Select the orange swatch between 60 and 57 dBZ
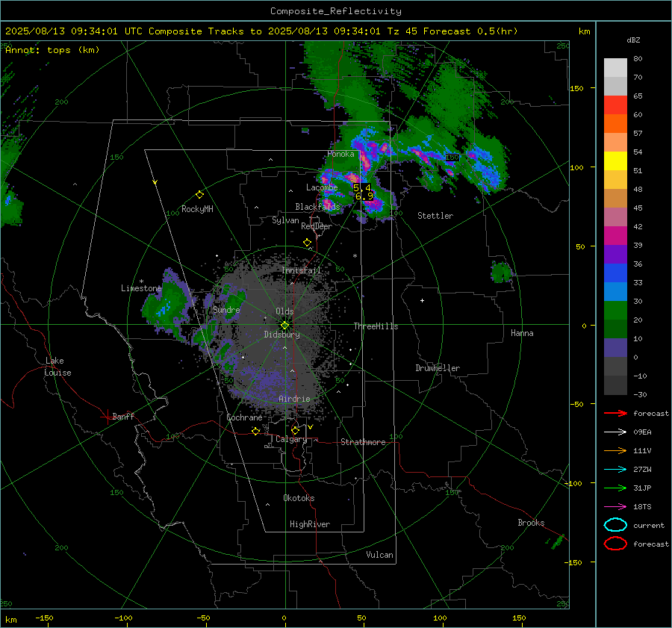The width and height of the screenshot is (672, 628). (615, 124)
